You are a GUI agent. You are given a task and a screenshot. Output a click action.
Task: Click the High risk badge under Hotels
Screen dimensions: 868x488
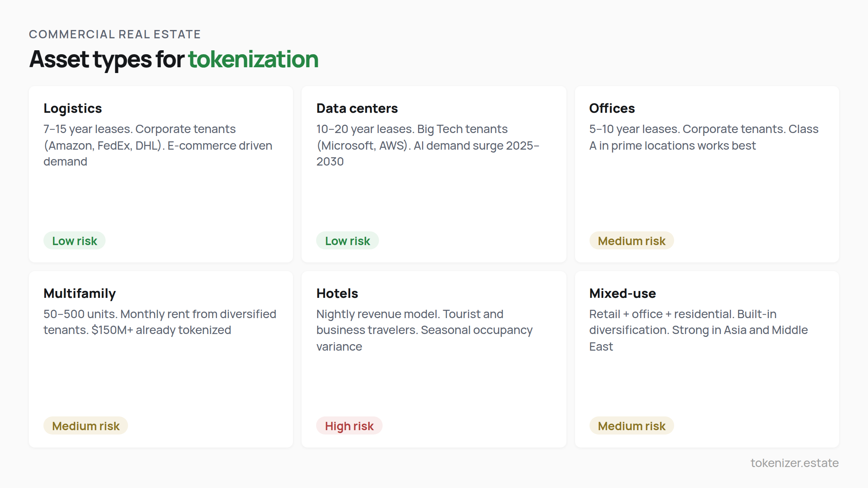(349, 426)
